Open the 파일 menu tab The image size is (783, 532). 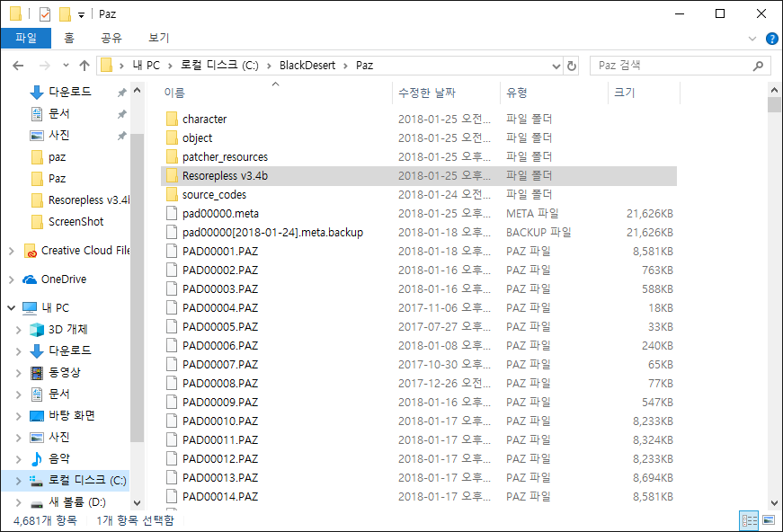(26, 38)
